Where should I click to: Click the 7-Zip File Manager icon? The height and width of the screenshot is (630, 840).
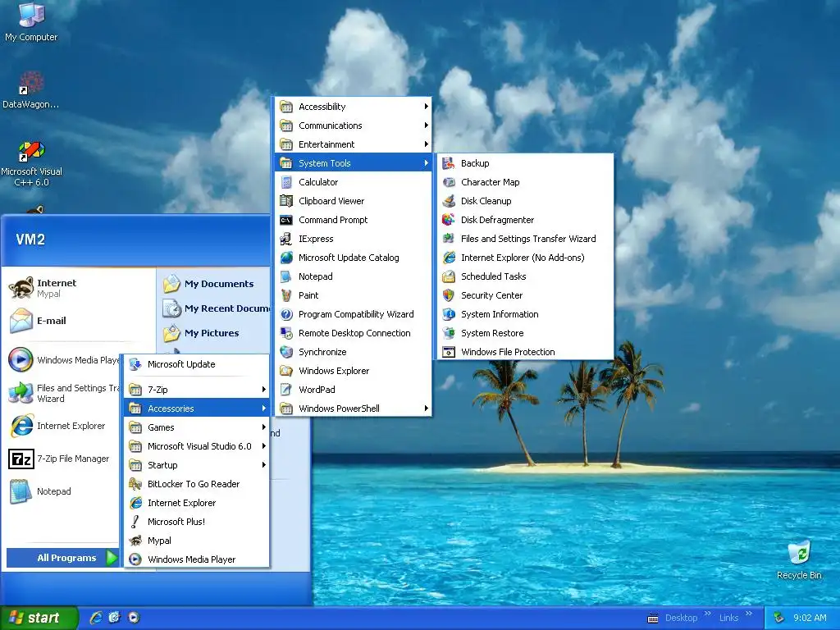(x=21, y=459)
